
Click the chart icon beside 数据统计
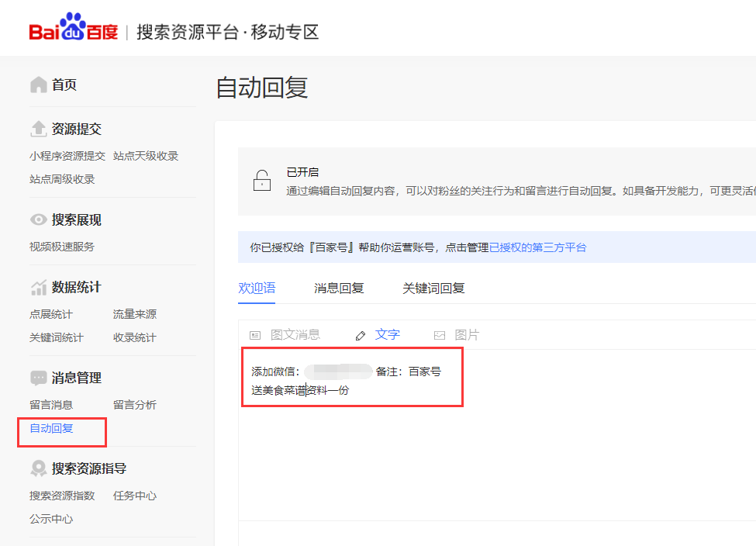(38, 287)
